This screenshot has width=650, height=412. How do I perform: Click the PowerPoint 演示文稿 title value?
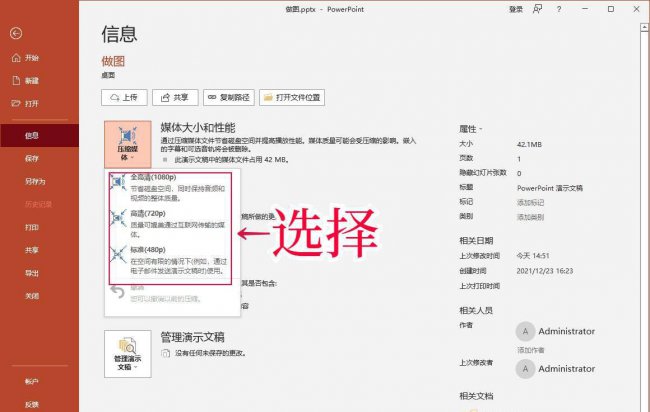coord(550,188)
